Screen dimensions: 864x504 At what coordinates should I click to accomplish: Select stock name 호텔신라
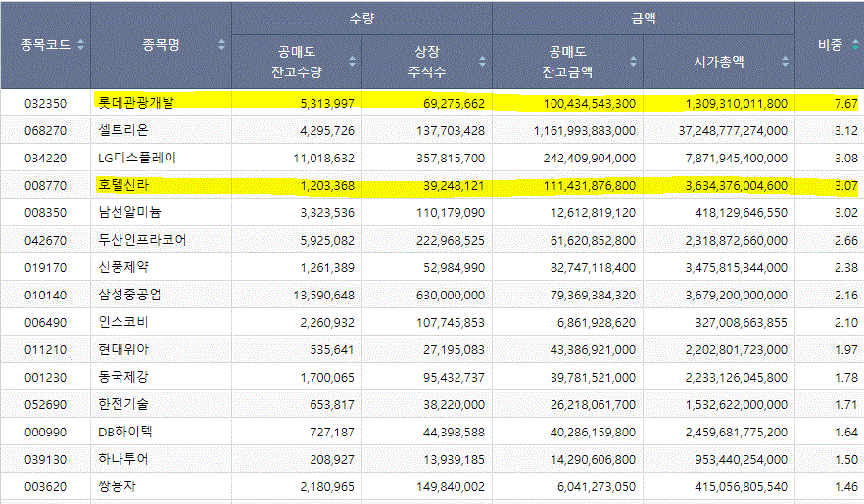(x=123, y=185)
